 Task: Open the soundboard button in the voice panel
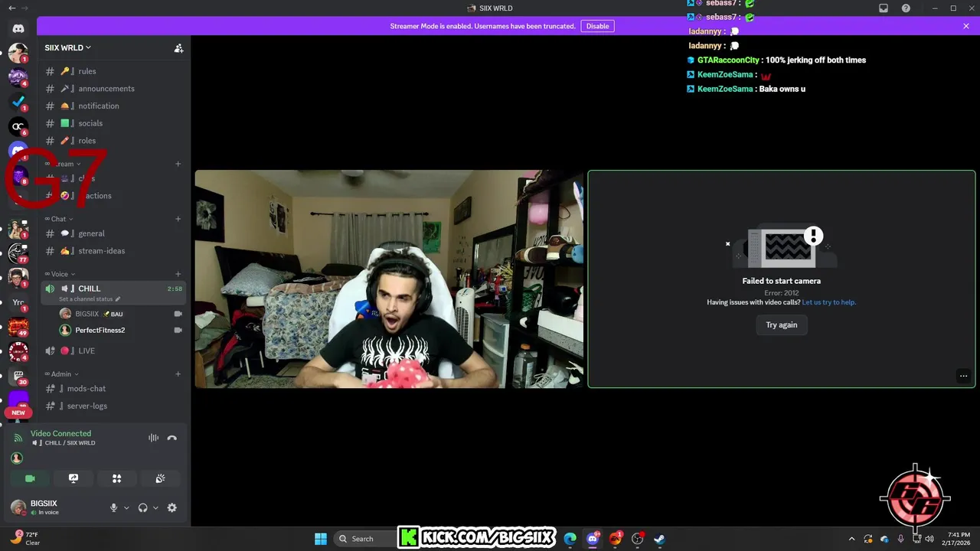[160, 478]
